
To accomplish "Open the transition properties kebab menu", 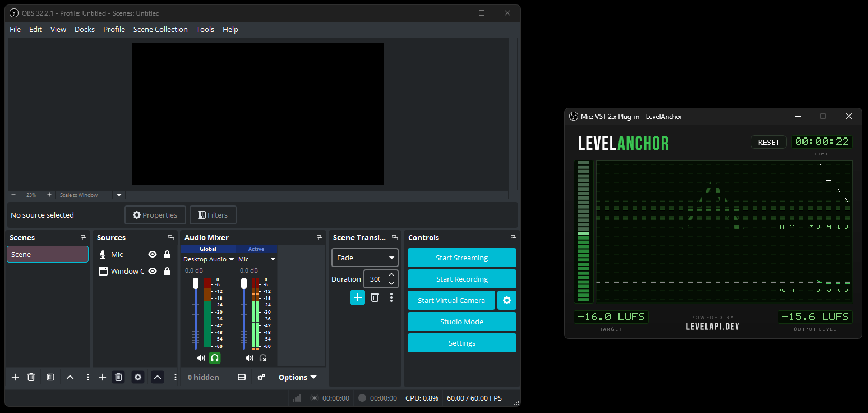I will [x=391, y=297].
